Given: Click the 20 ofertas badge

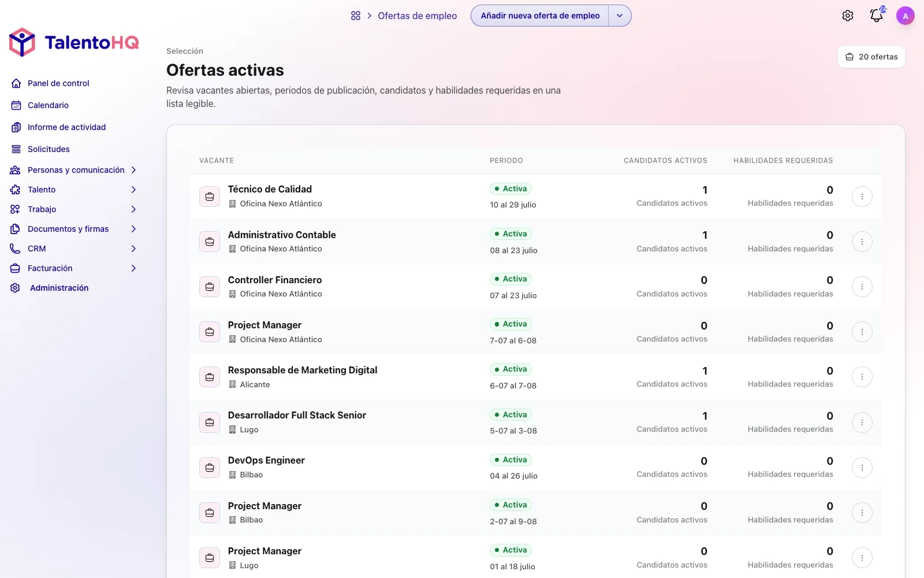Looking at the screenshot, I should coord(871,57).
